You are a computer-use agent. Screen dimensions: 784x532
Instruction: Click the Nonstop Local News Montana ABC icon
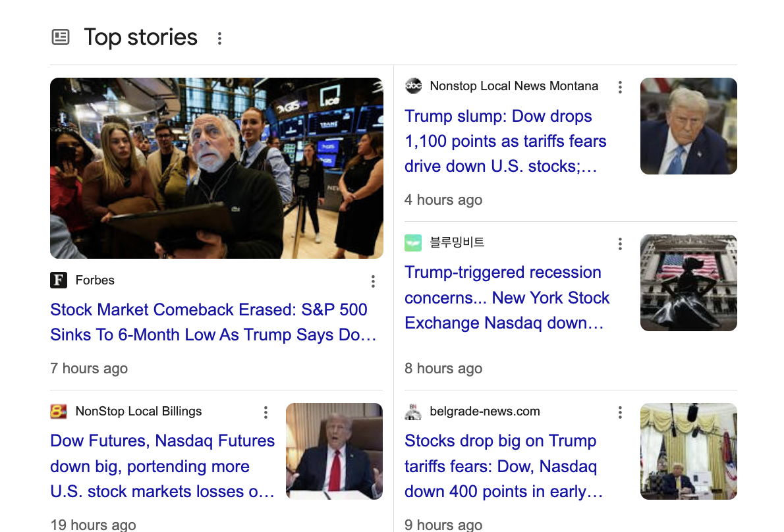coord(413,86)
